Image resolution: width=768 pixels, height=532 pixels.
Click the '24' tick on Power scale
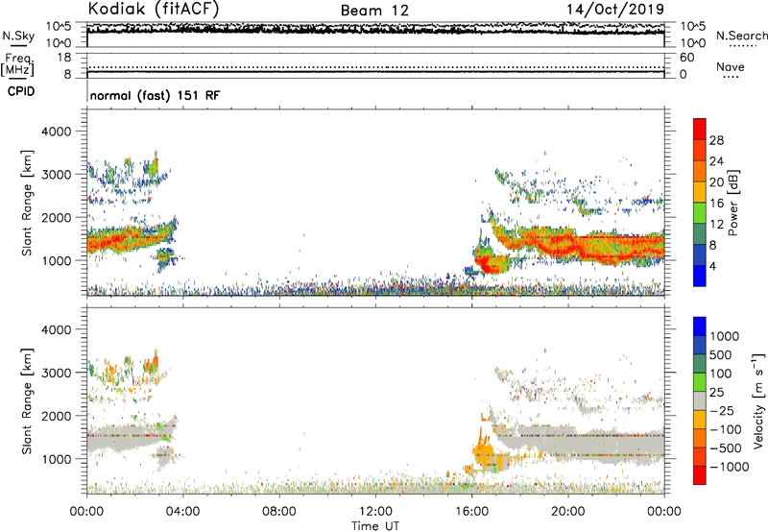tap(716, 161)
